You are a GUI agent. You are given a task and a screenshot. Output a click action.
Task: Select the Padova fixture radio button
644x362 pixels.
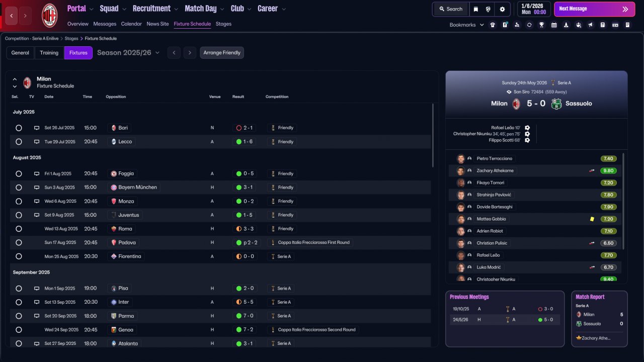click(19, 243)
